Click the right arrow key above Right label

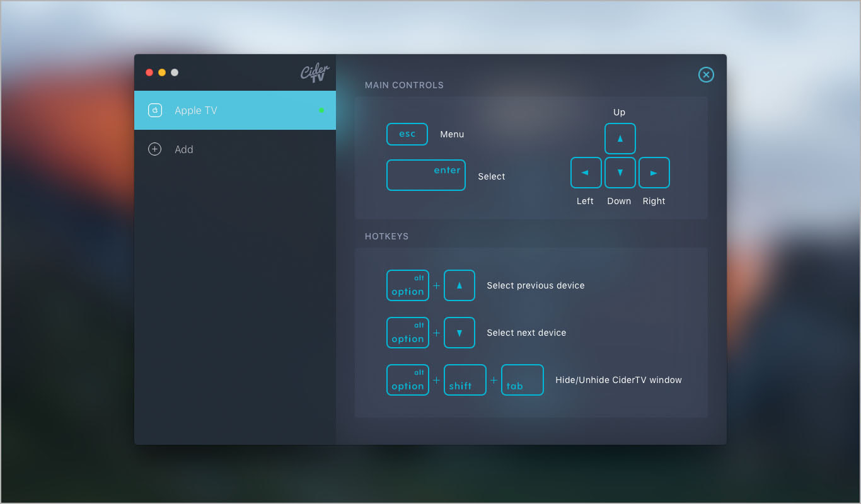click(654, 173)
